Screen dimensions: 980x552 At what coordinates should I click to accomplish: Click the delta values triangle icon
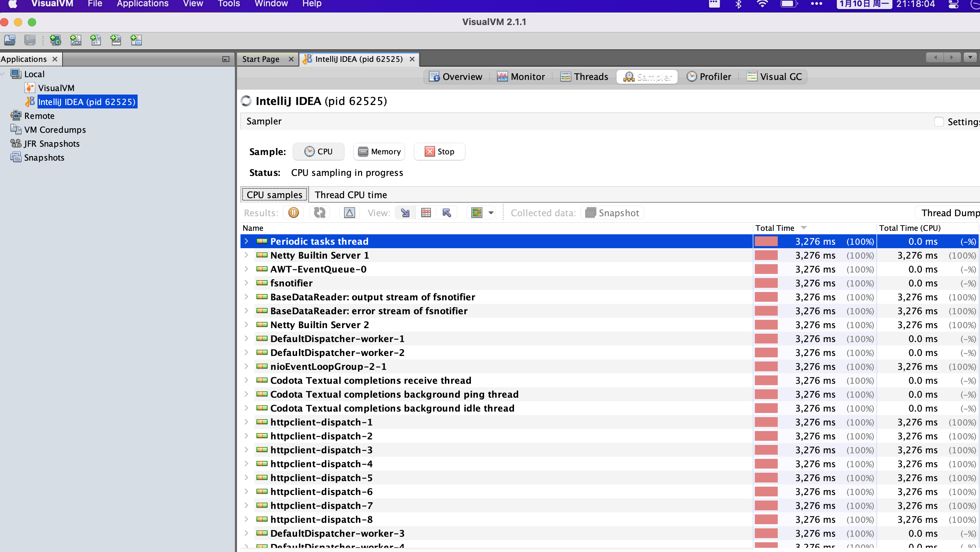pos(349,213)
